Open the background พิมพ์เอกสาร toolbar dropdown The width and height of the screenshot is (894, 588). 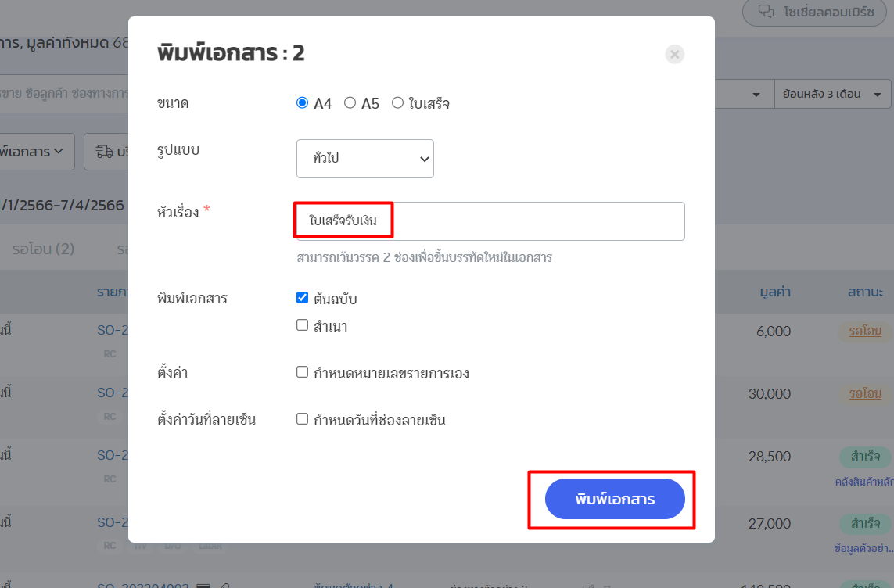coord(39,152)
